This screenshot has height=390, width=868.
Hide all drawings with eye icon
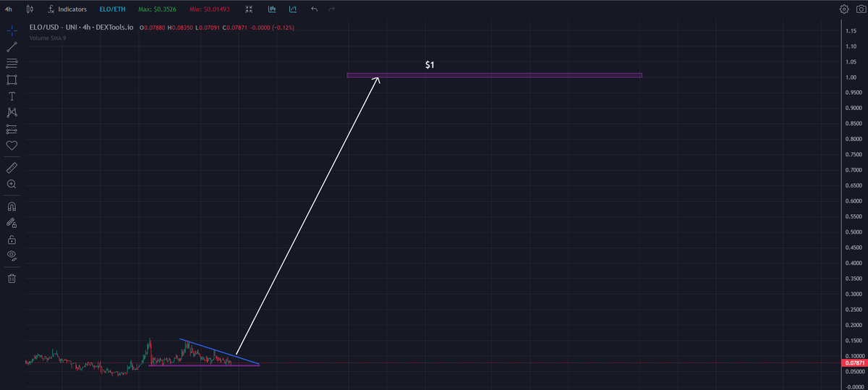point(12,255)
